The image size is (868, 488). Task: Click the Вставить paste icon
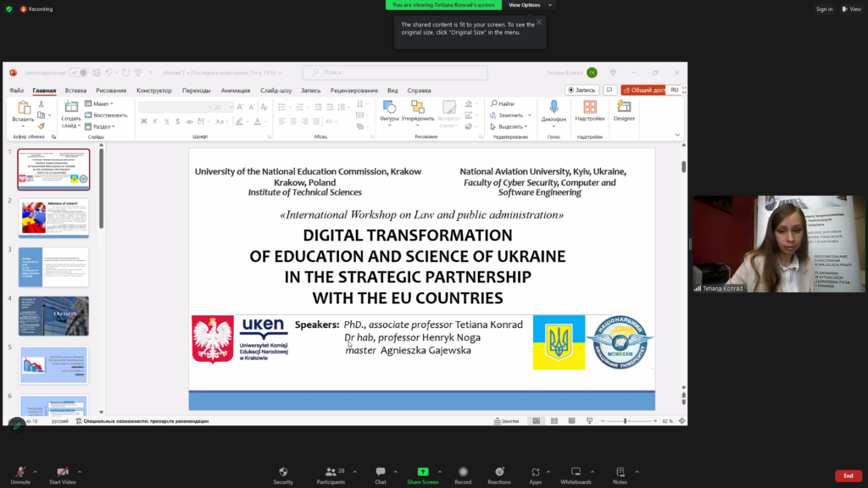pos(23,108)
